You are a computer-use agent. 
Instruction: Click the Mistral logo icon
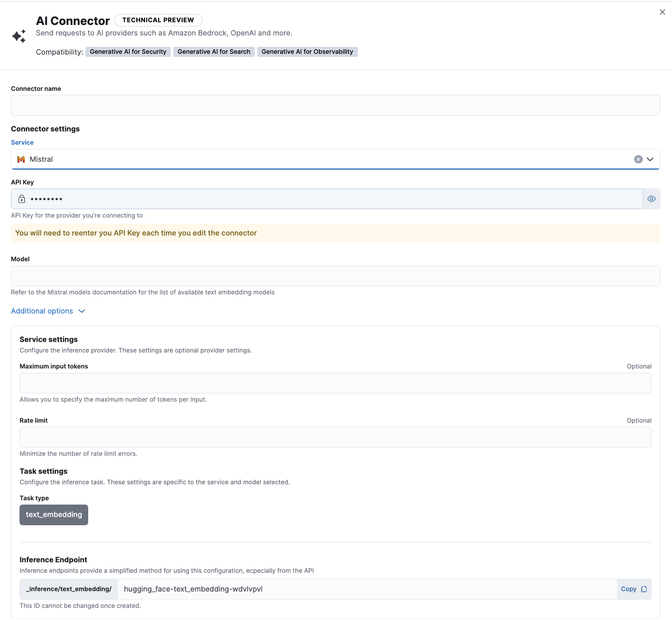pyautogui.click(x=21, y=159)
